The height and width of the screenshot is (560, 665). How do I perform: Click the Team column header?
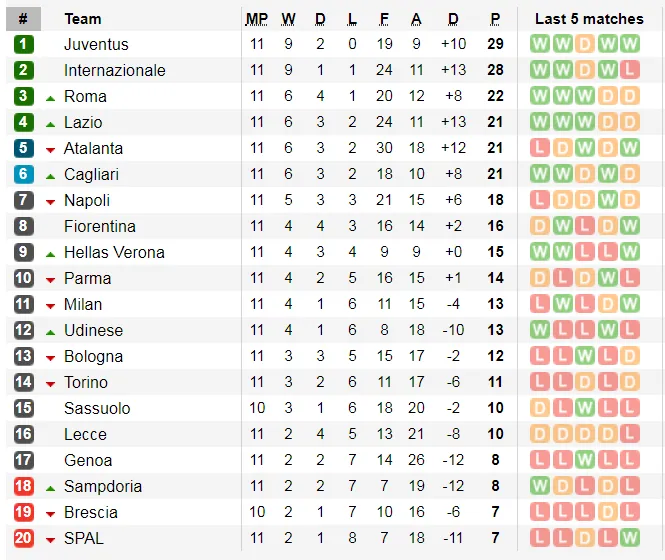tap(83, 19)
